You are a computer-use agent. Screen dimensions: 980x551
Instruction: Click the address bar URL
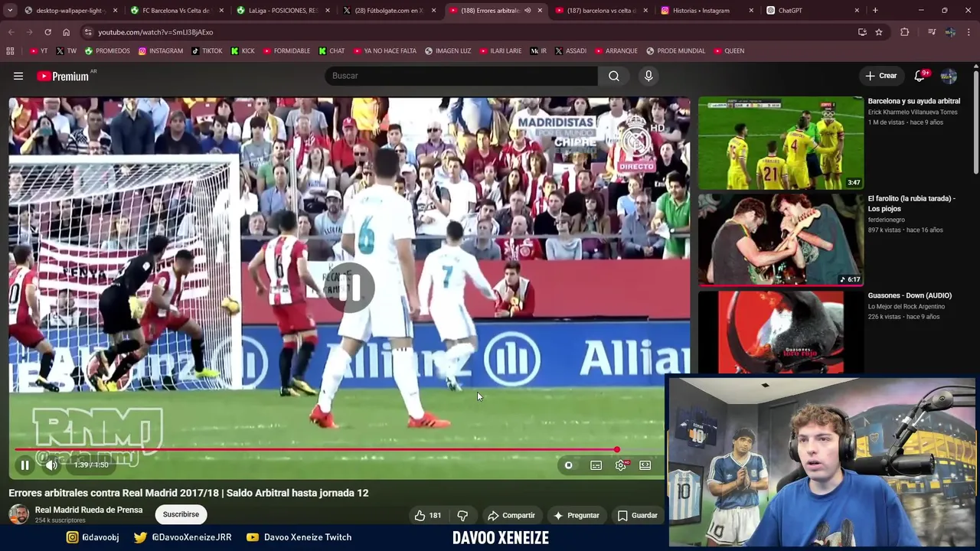155,32
